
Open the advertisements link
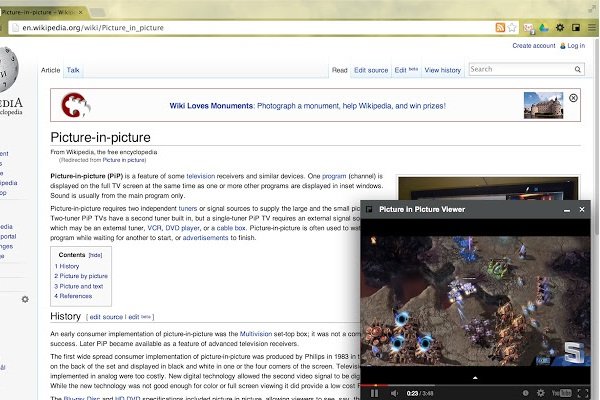click(205, 238)
